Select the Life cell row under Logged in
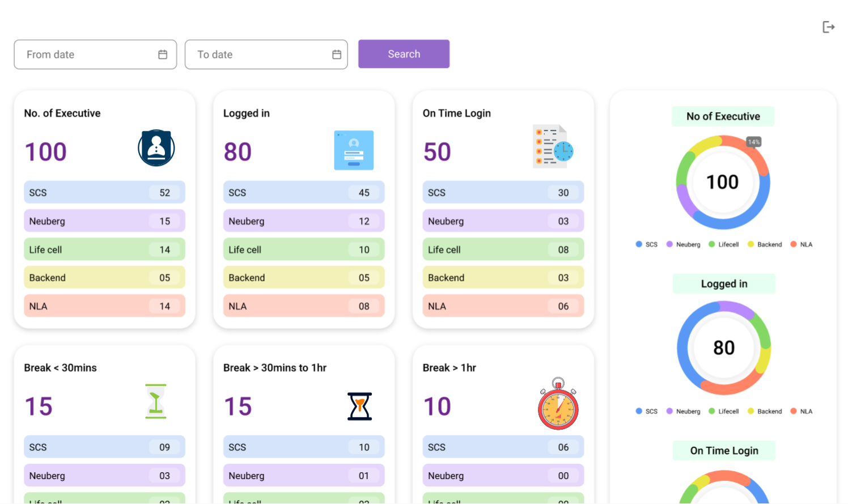 (303, 249)
